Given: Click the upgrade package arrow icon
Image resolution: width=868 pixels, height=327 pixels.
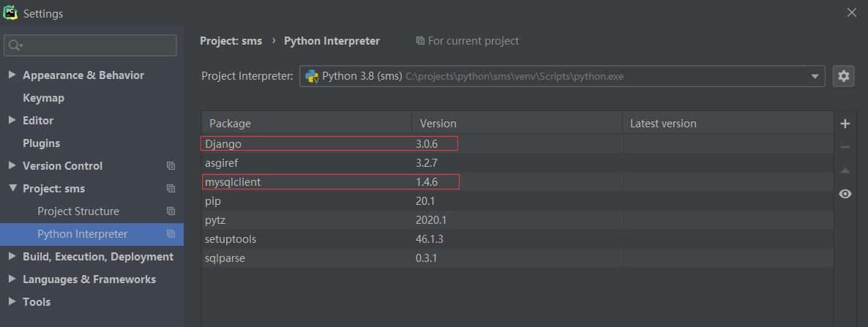Looking at the screenshot, I should [845, 170].
